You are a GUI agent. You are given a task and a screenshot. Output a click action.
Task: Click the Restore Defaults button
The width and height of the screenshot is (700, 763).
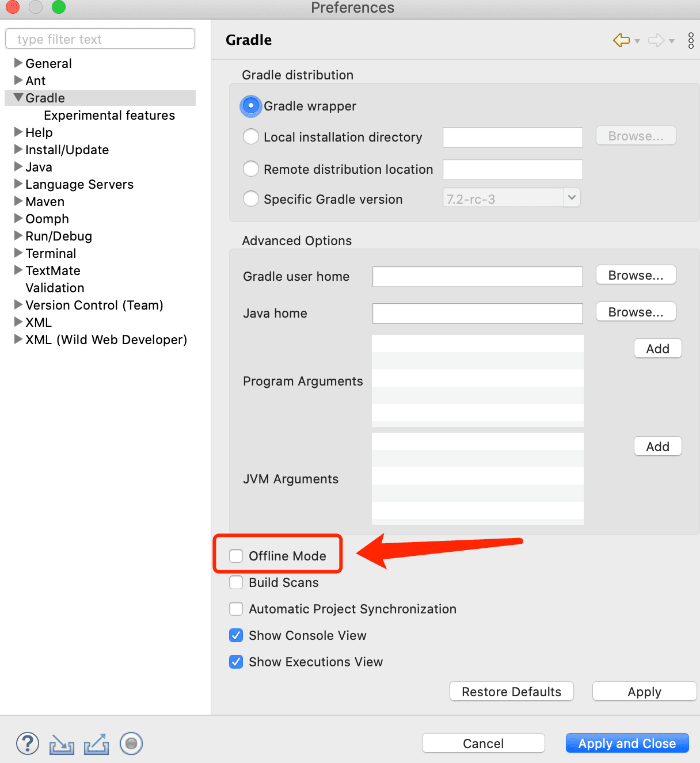(x=511, y=692)
